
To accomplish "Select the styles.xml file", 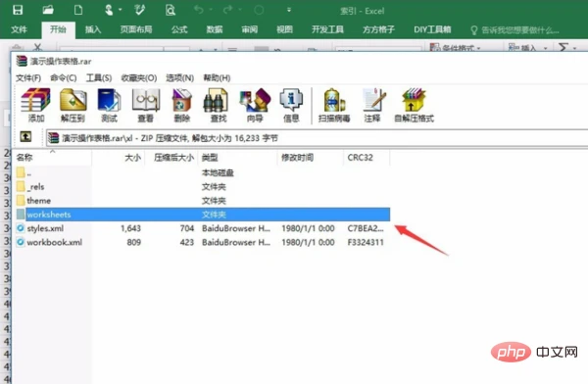I will point(203,228).
